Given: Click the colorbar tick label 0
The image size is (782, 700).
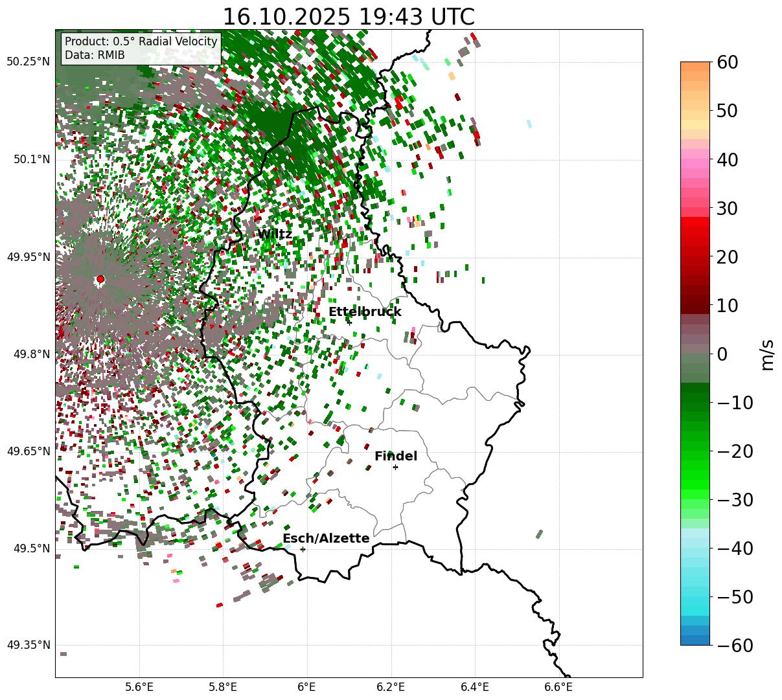Looking at the screenshot, I should pyautogui.click(x=721, y=354).
